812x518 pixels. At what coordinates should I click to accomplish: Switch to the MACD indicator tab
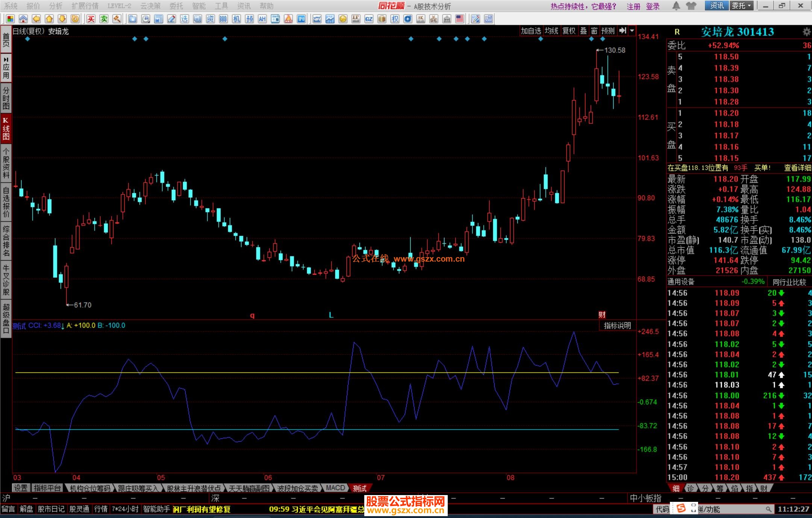[x=335, y=488]
